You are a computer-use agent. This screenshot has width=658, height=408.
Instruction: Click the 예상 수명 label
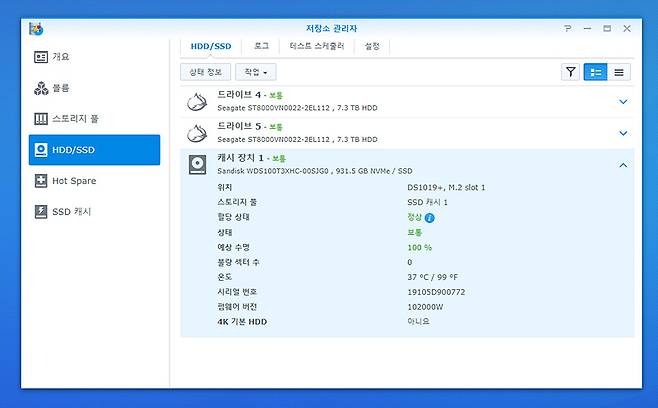coord(233,247)
